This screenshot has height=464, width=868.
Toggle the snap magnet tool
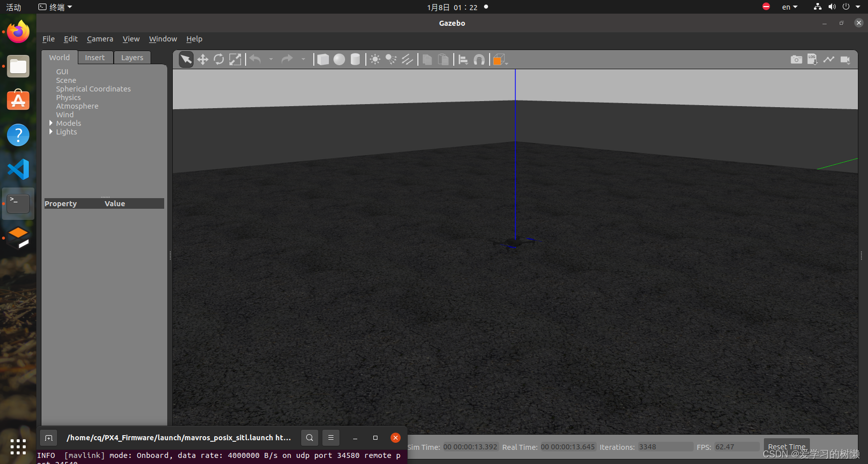479,60
